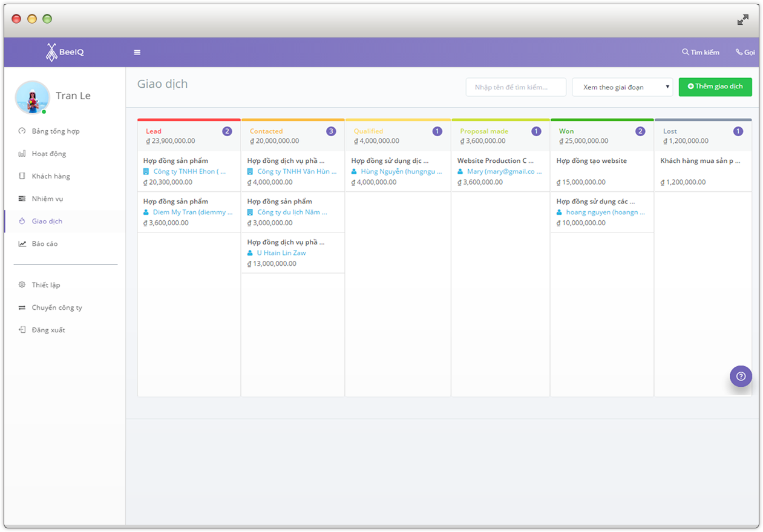
Task: Open the purple help question mark button
Action: [x=741, y=376]
